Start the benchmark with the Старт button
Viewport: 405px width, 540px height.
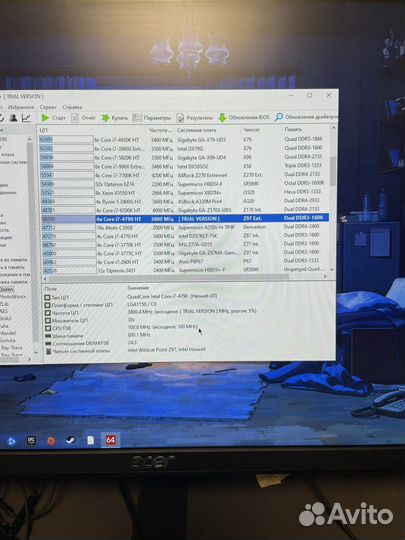click(53, 118)
